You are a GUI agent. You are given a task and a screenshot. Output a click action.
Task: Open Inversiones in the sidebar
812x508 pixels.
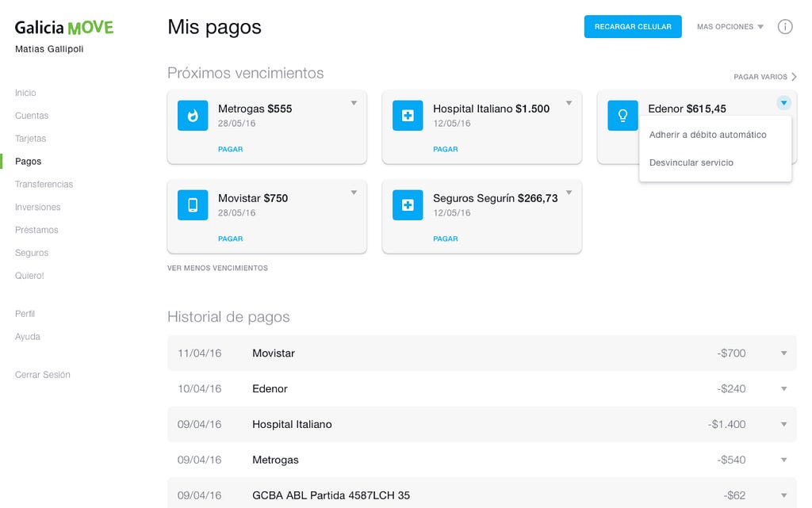(x=38, y=207)
